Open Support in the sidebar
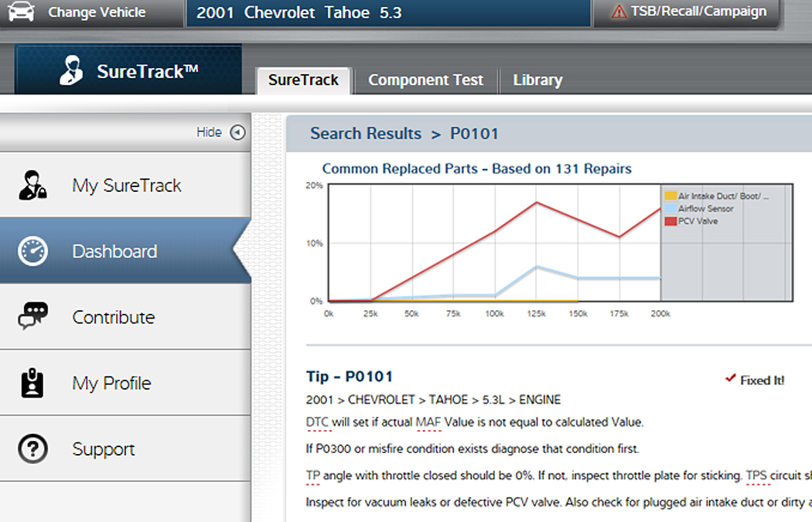This screenshot has height=522, width=812. [x=125, y=449]
